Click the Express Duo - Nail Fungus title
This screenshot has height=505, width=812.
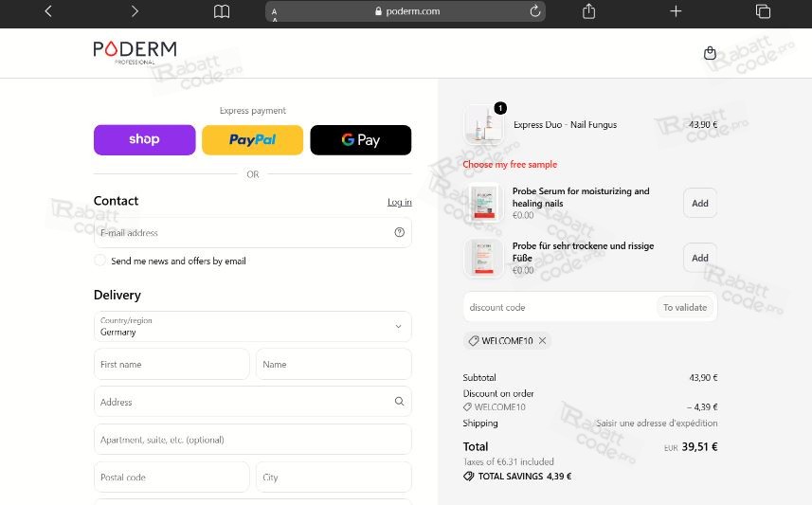(565, 125)
